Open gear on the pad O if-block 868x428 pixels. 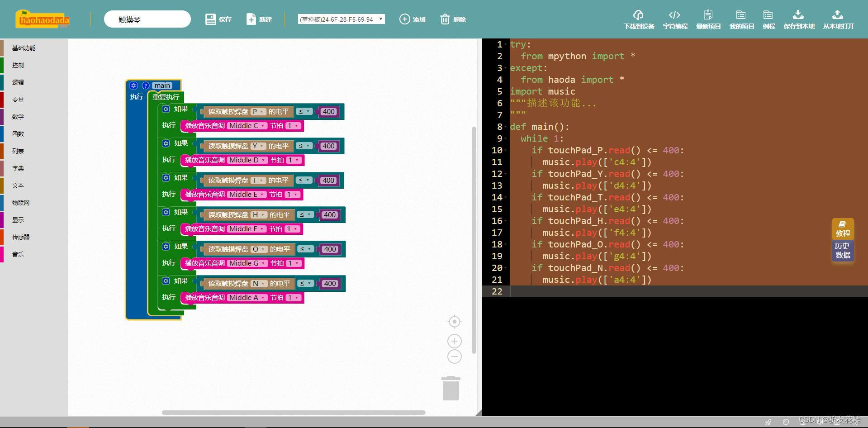[x=166, y=247]
